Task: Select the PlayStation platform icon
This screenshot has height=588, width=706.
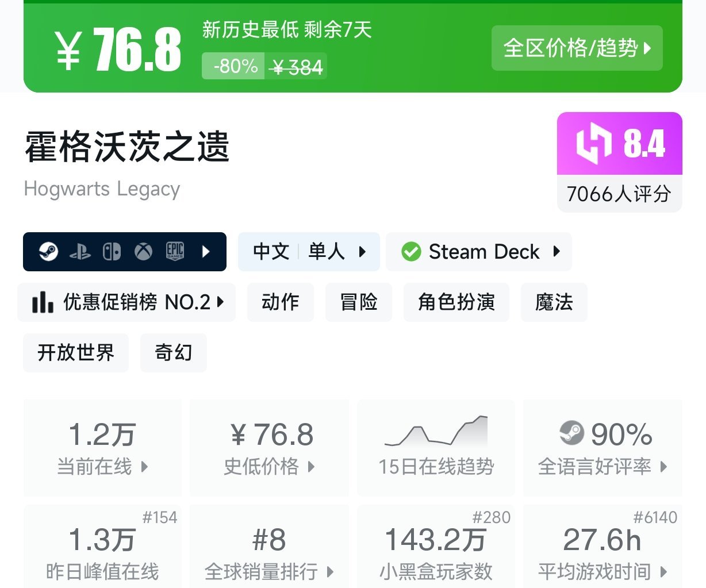Action: [80, 252]
